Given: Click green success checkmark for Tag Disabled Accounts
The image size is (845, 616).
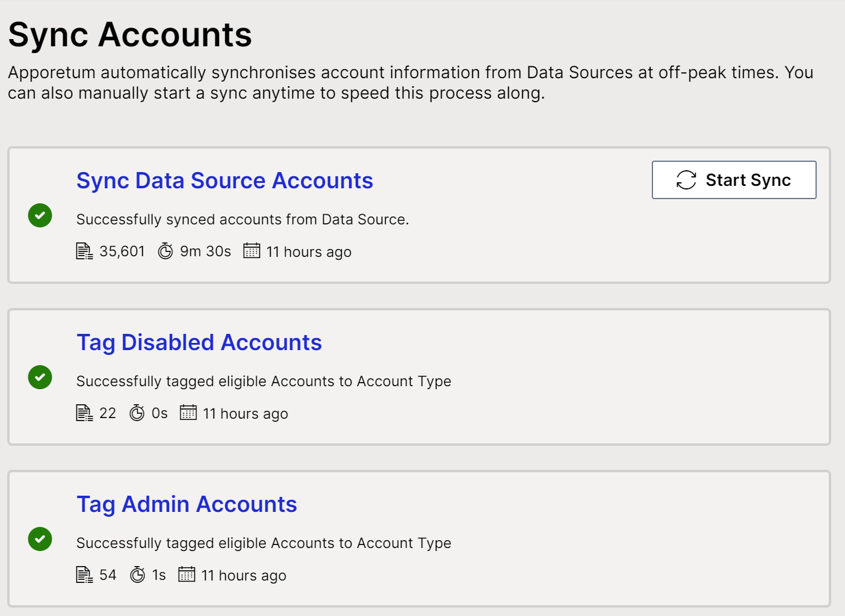Looking at the screenshot, I should [40, 377].
